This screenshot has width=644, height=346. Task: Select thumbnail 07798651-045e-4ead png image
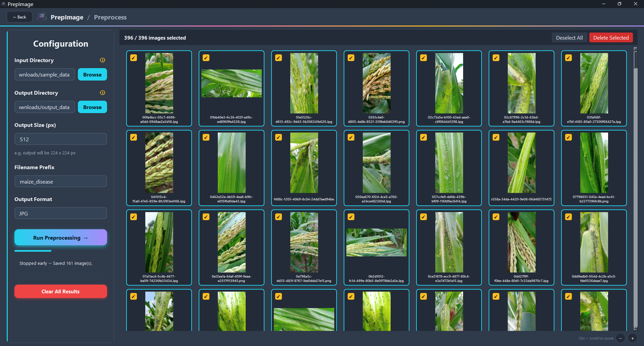pos(594,163)
